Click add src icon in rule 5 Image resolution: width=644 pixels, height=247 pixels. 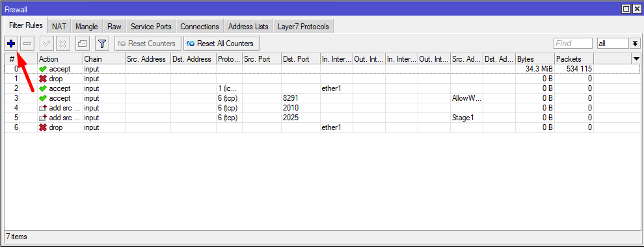(x=43, y=118)
